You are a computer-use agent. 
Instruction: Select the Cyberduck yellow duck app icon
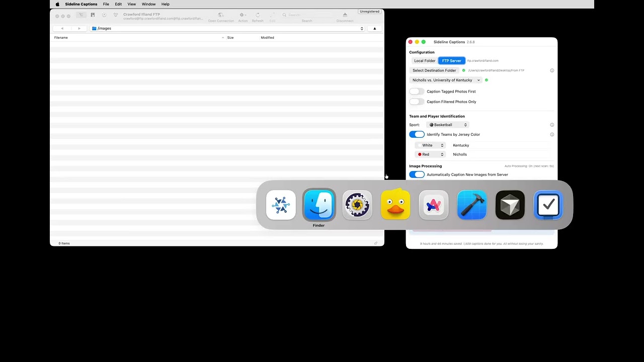[395, 205]
